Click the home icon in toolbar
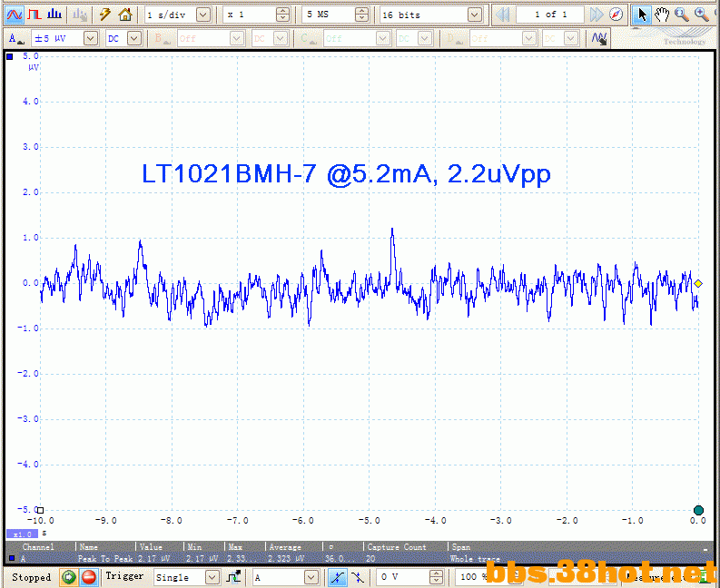 [125, 15]
